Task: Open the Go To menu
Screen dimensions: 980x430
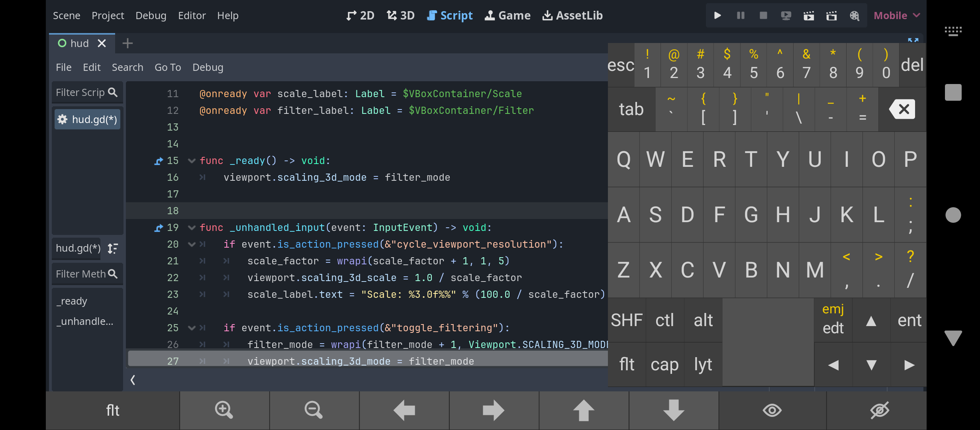Action: click(x=168, y=67)
